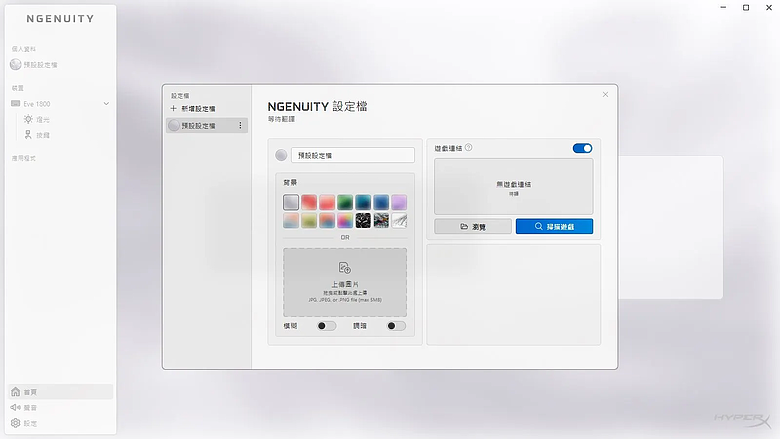
Task: Toggle the dim switch under upload area
Action: (396, 326)
